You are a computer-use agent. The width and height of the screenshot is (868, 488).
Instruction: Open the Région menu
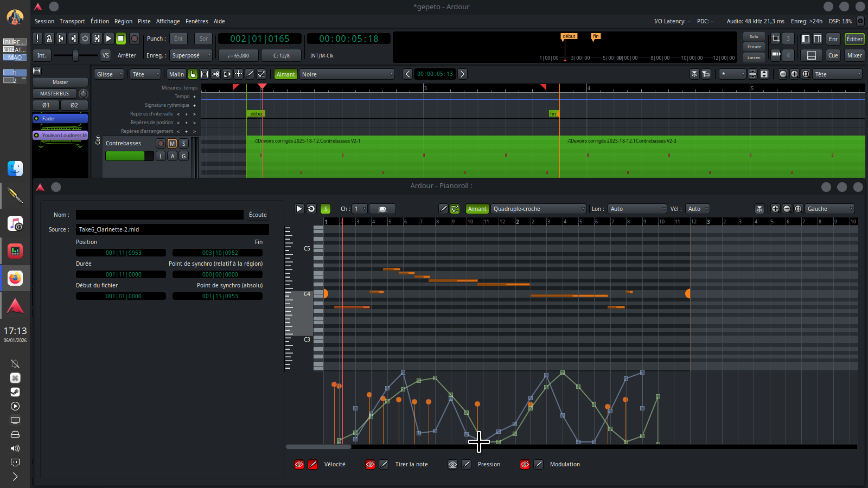[x=123, y=21]
